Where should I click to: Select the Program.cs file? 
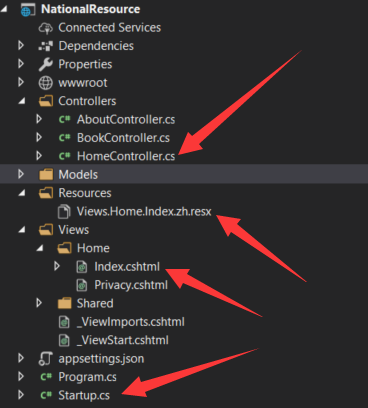click(x=87, y=377)
